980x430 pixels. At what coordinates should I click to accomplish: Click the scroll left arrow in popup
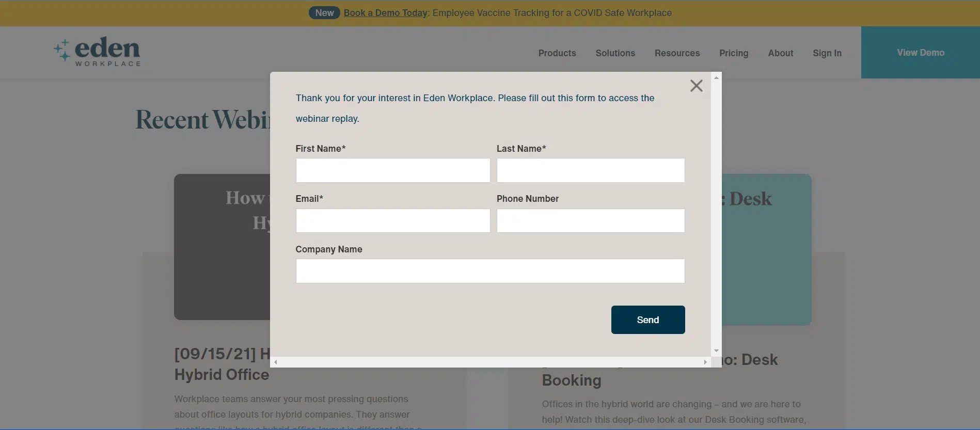(276, 362)
